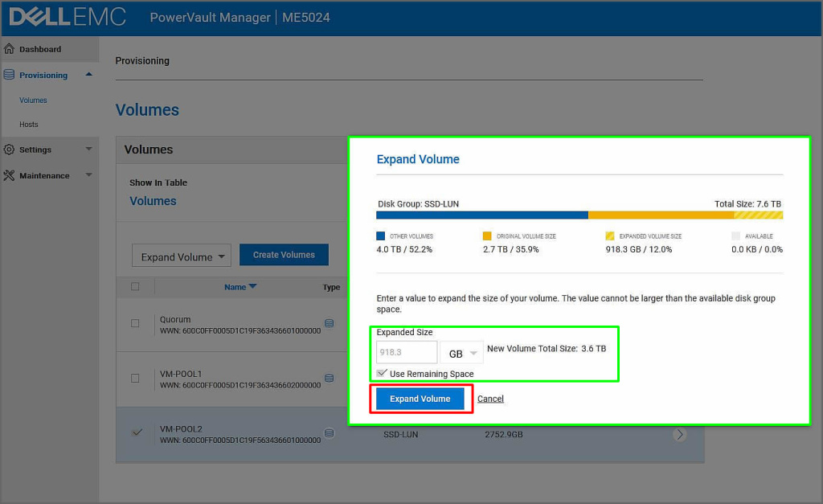The width and height of the screenshot is (823, 504).
Task: Click the Expanded Size input field
Action: click(407, 353)
